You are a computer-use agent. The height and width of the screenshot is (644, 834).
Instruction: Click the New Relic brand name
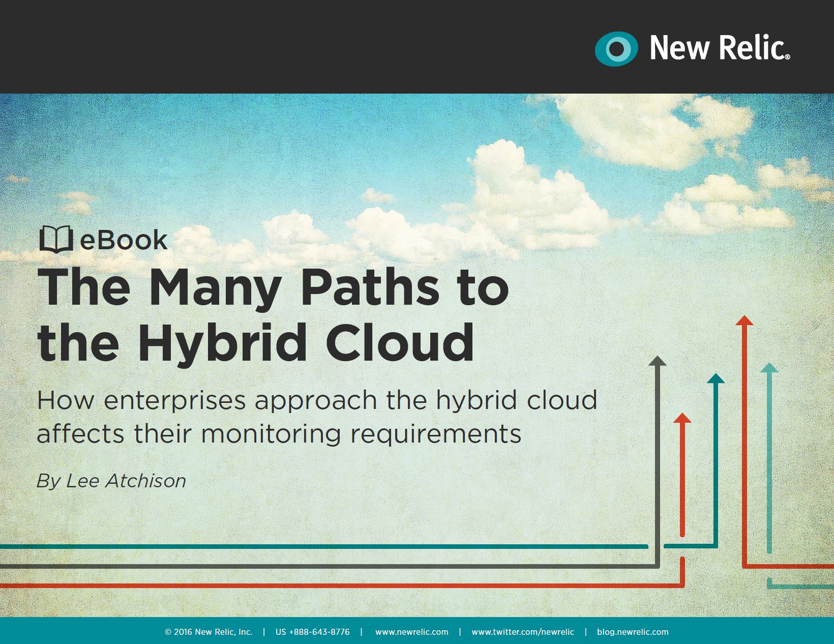click(x=720, y=48)
